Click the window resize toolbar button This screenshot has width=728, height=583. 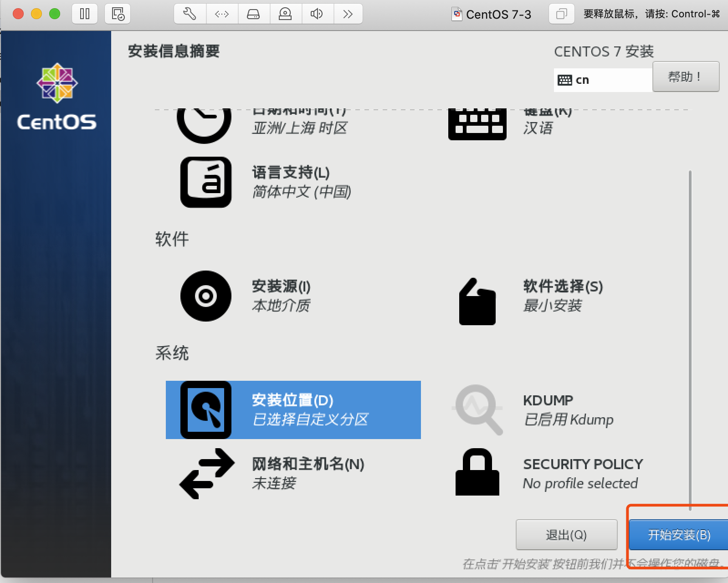pyautogui.click(x=562, y=14)
